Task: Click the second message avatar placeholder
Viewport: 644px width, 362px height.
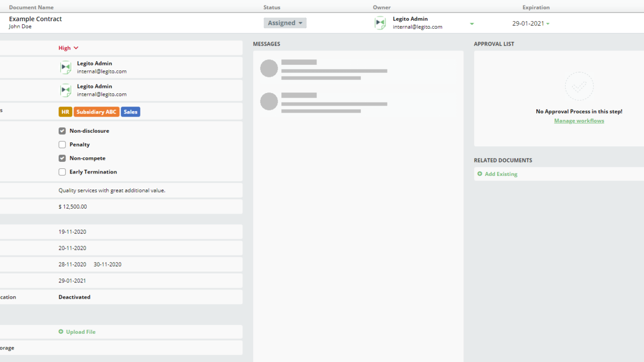Action: [269, 102]
